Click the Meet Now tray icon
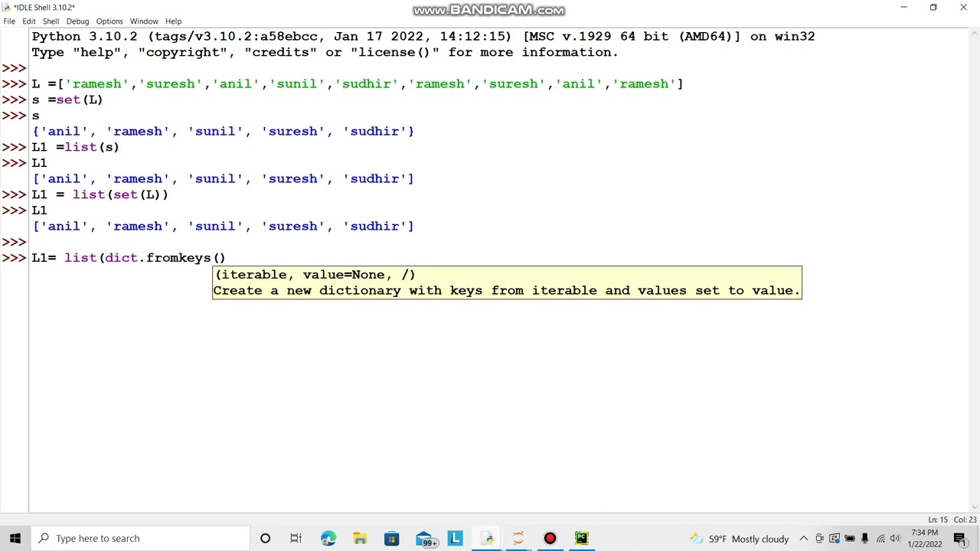Viewport: 980px width, 551px height. tap(819, 539)
